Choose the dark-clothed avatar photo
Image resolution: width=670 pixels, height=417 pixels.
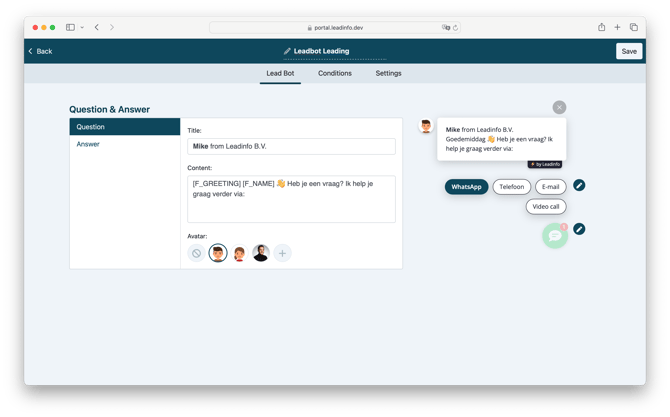click(x=261, y=254)
